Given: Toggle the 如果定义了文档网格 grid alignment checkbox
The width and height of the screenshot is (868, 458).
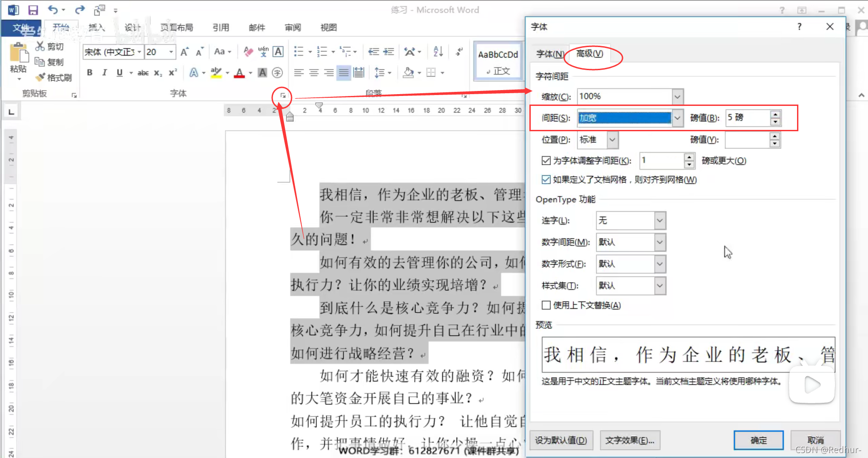Looking at the screenshot, I should 546,180.
